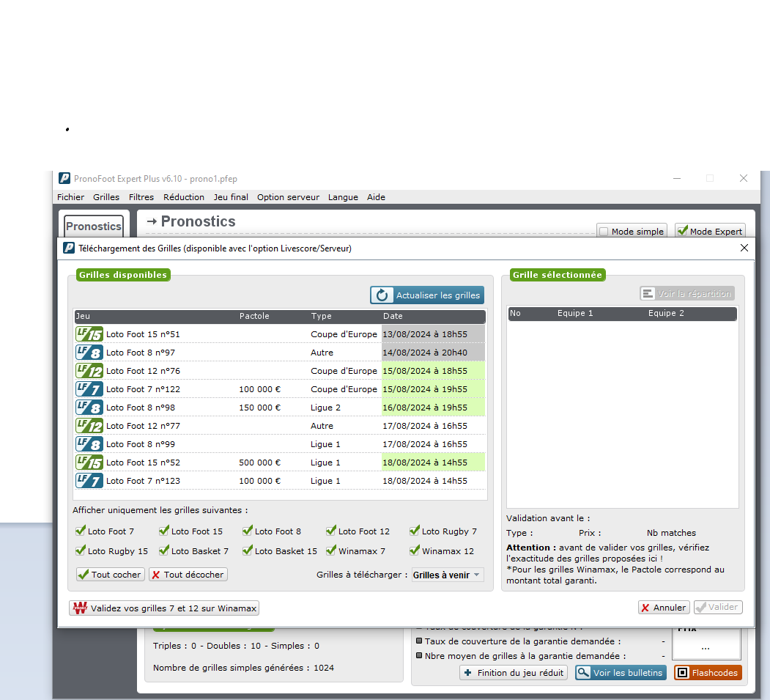This screenshot has width=770, height=700.
Task: Click the PronoFoot logo in the download dialog title
Action: 69,248
